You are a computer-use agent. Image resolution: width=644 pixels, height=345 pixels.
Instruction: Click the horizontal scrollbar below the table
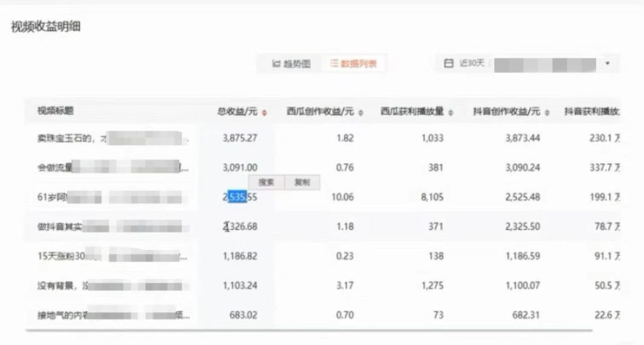pyautogui.click(x=309, y=330)
